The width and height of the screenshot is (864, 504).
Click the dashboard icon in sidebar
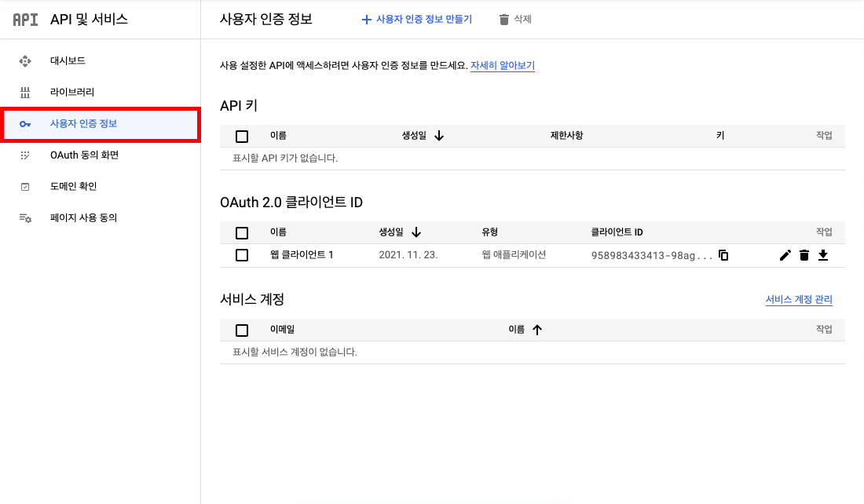[25, 60]
